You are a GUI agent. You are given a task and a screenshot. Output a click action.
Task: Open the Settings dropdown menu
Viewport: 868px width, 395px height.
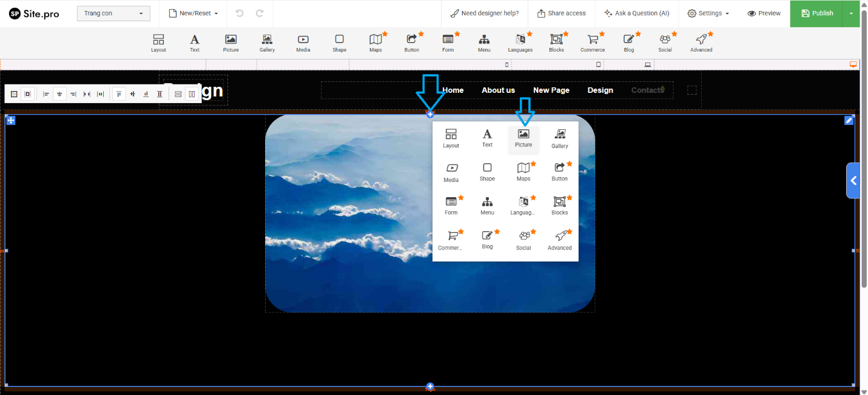708,13
